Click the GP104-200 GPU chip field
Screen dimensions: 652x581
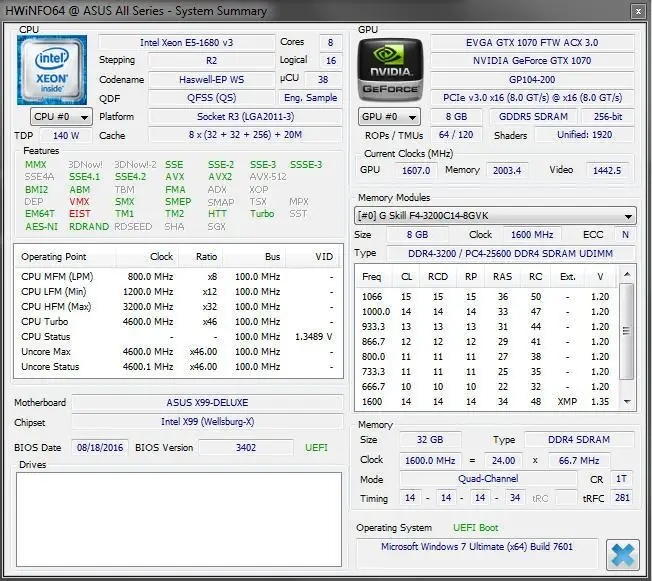pyautogui.click(x=532, y=79)
